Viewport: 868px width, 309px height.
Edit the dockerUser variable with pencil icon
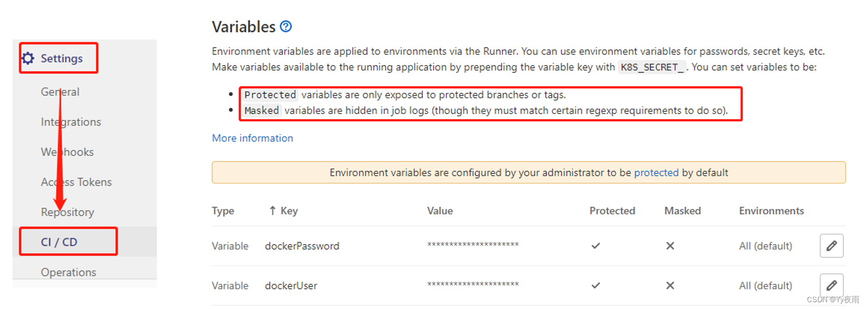831,285
